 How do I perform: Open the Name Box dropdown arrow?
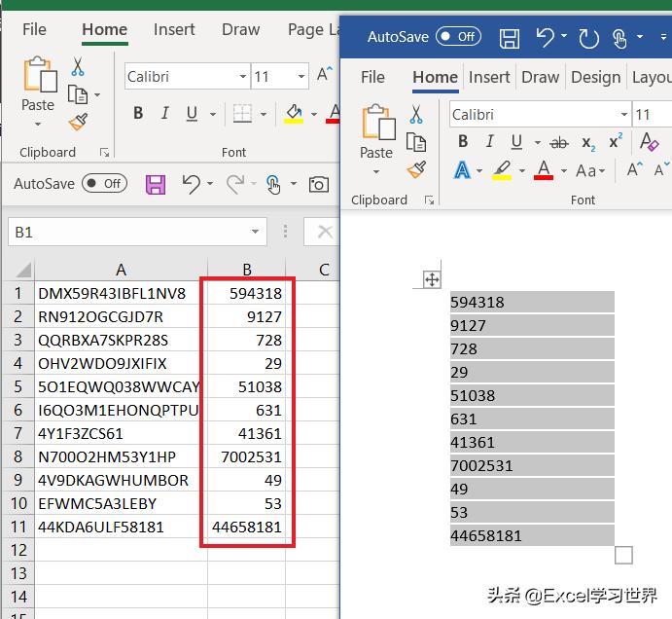(x=255, y=232)
